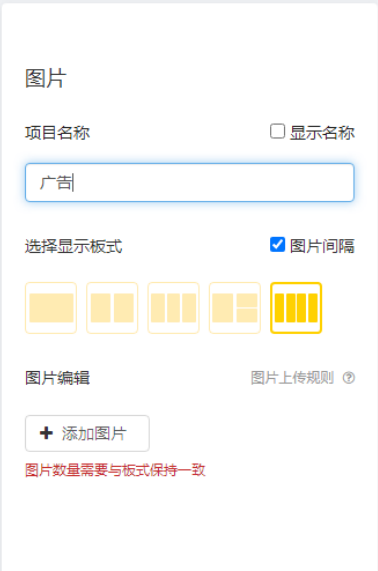Click the 项目名称 field label
The height and width of the screenshot is (571, 378).
coord(58,133)
